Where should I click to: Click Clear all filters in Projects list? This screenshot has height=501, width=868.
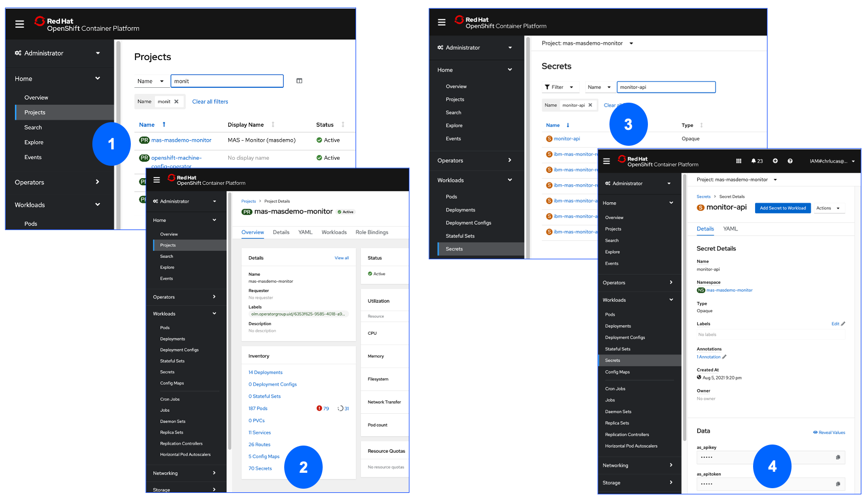[x=210, y=102]
